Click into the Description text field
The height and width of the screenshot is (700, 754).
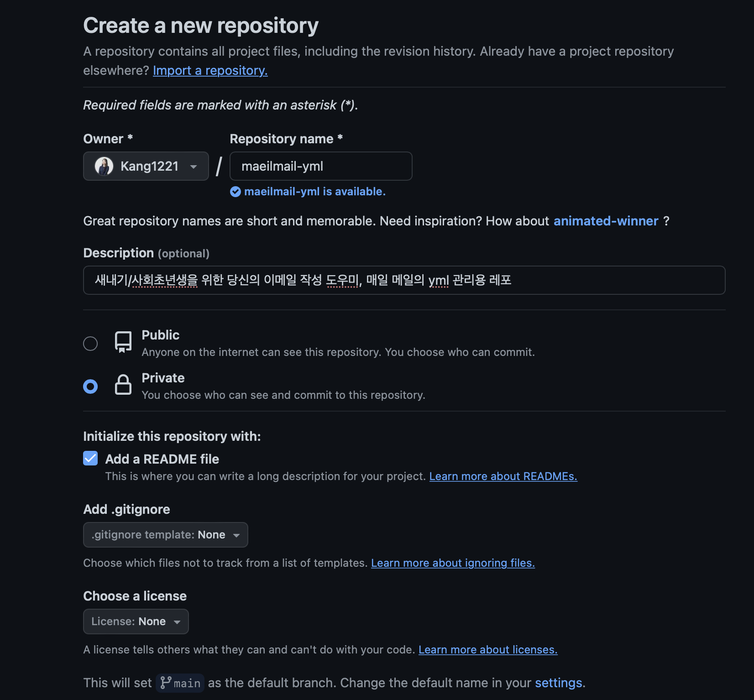click(404, 280)
